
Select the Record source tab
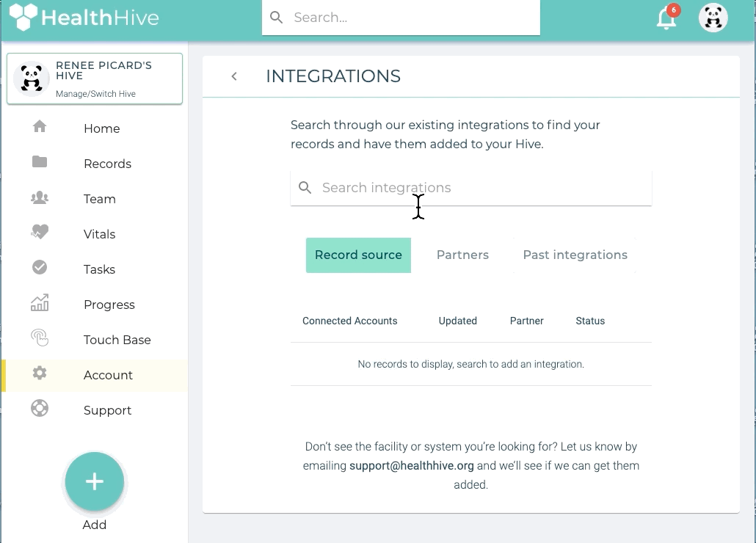[x=358, y=255]
